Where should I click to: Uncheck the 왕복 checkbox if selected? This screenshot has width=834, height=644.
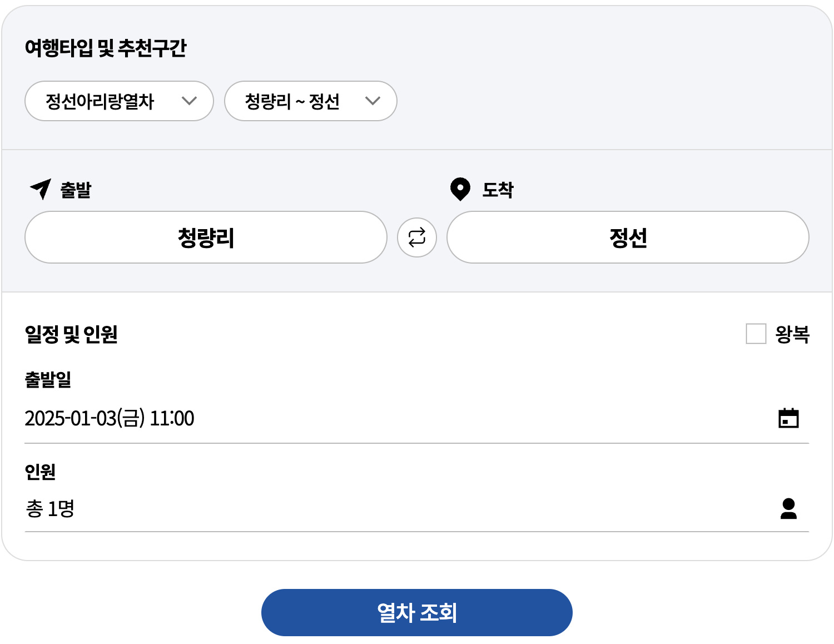click(756, 335)
